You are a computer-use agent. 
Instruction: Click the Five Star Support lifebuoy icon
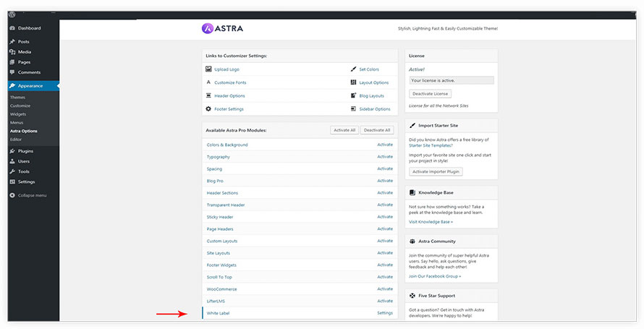pos(412,295)
